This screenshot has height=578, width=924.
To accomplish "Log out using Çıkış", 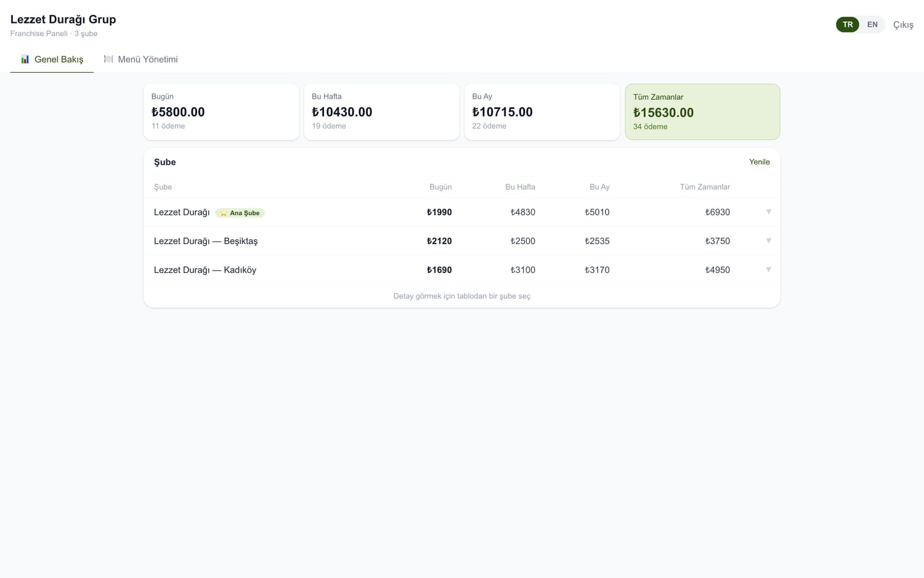I will click(903, 25).
